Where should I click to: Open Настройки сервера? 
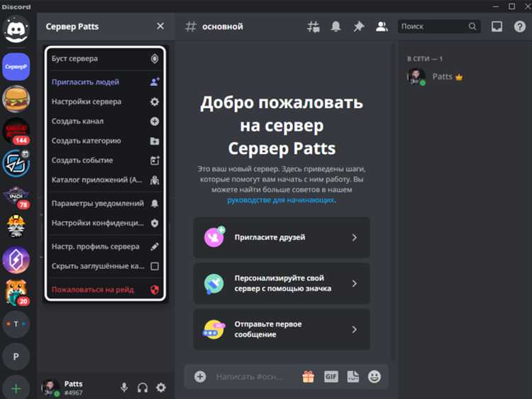click(x=105, y=102)
